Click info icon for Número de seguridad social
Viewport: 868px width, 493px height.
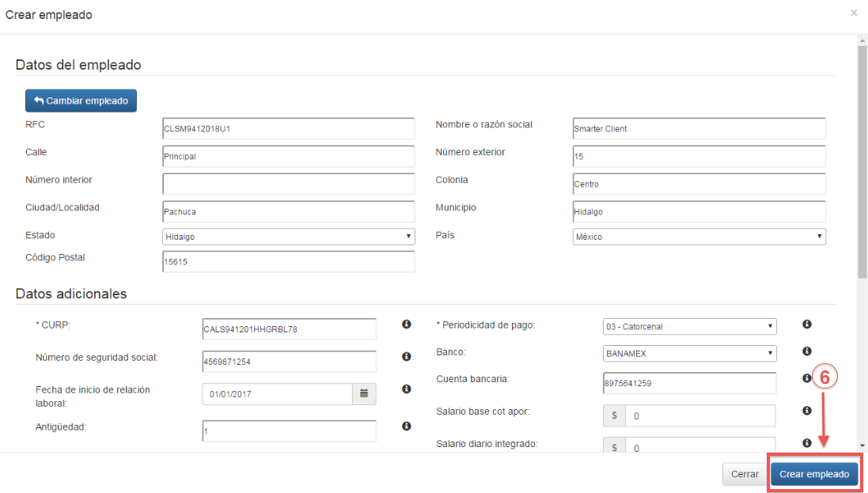[x=407, y=357]
